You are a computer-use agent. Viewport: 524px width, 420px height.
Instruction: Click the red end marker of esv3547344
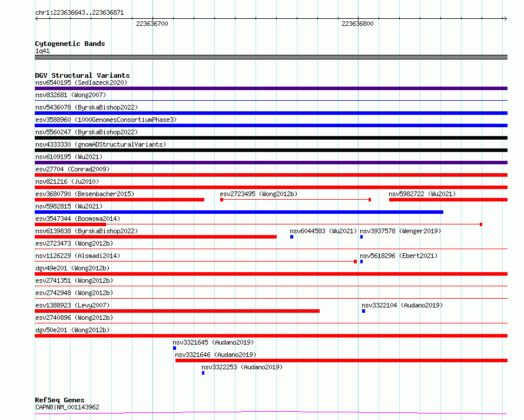coord(481,224)
